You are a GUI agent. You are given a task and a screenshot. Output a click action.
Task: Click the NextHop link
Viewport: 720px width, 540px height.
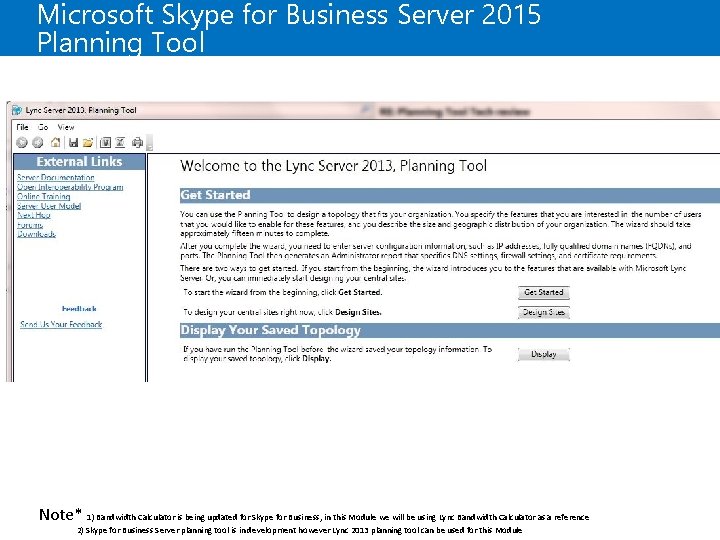[34, 215]
